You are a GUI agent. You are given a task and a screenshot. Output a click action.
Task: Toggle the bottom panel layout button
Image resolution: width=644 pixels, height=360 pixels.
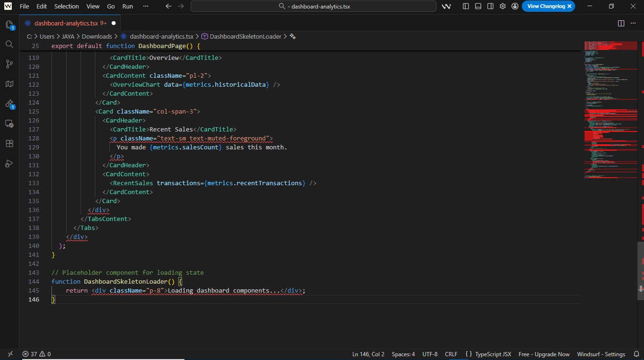478,6
